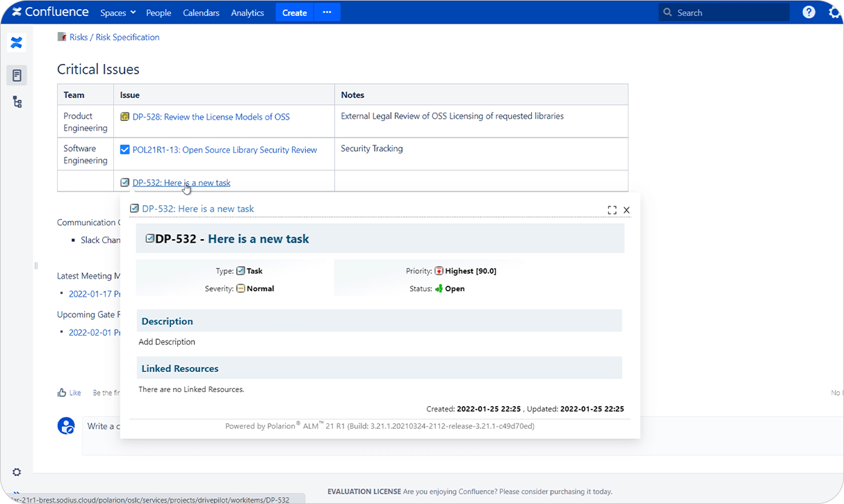Viewport: 844px width, 504px height.
Task: Expand the DP-532 preview to fullscreen
Action: tap(612, 210)
